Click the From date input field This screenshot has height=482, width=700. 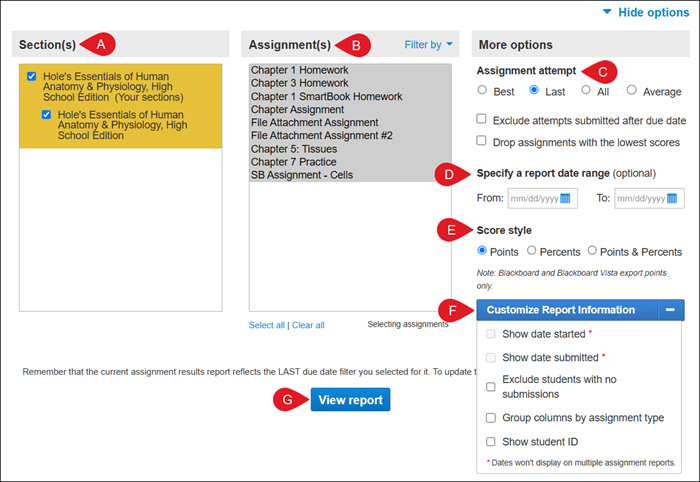tap(533, 199)
